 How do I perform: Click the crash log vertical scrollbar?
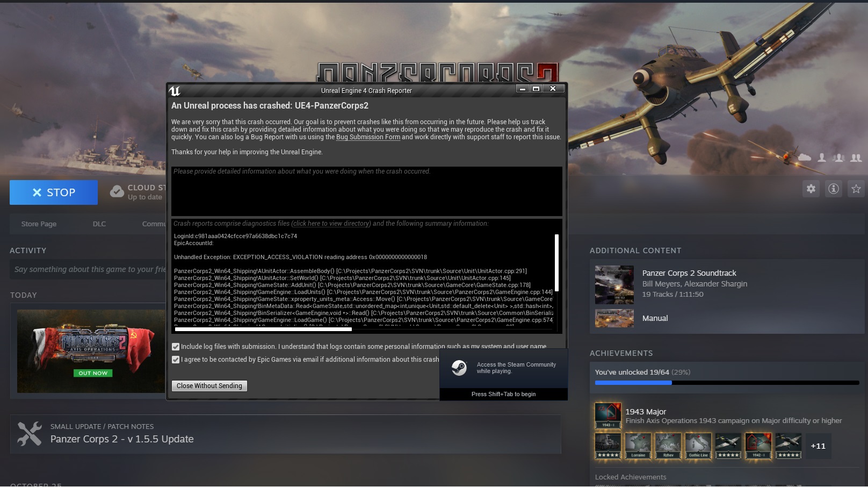point(556,263)
